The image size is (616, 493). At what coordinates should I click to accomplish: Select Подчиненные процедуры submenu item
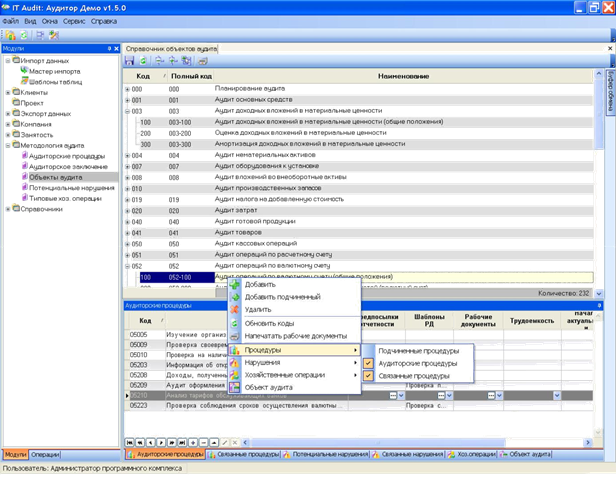click(418, 351)
